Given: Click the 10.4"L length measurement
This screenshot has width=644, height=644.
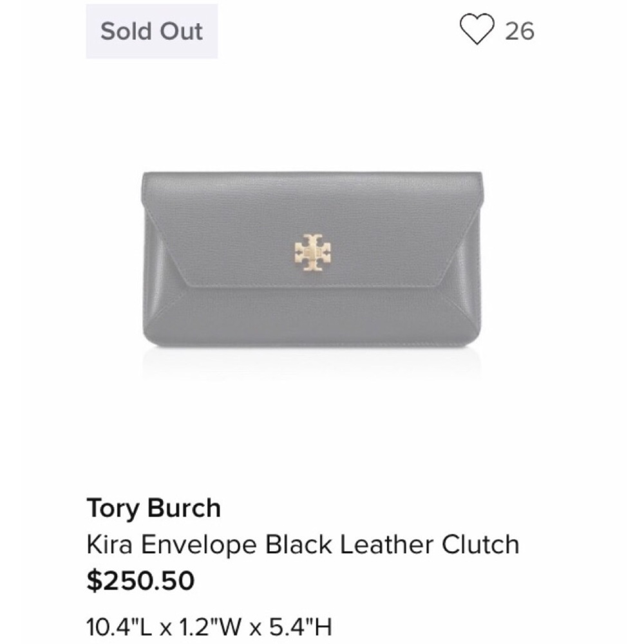Looking at the screenshot, I should (116, 625).
